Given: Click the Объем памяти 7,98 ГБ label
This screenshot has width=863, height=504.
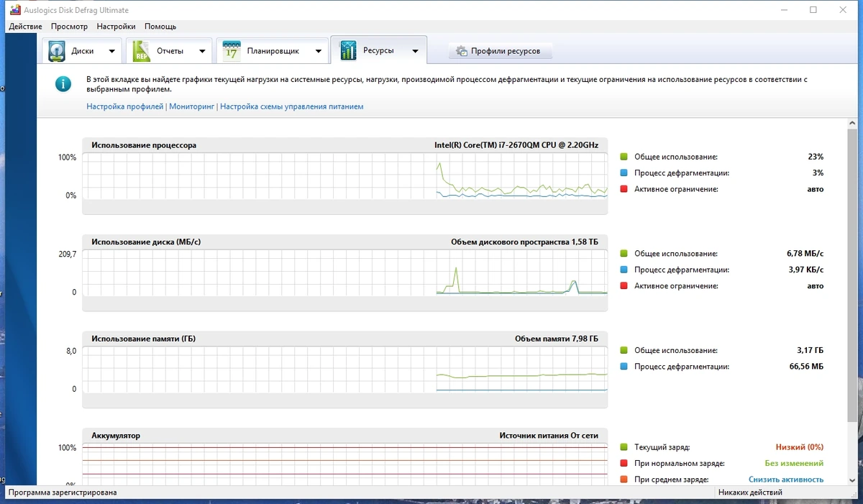Looking at the screenshot, I should [x=557, y=339].
